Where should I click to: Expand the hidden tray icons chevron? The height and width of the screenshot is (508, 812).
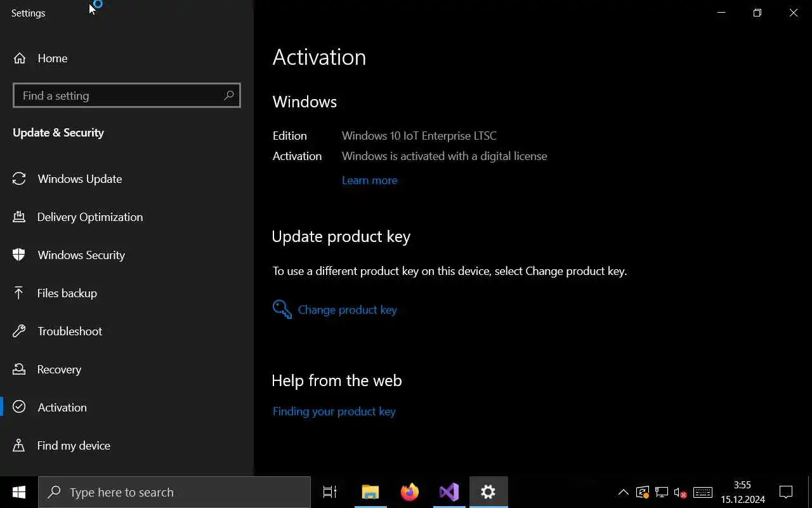click(x=624, y=492)
